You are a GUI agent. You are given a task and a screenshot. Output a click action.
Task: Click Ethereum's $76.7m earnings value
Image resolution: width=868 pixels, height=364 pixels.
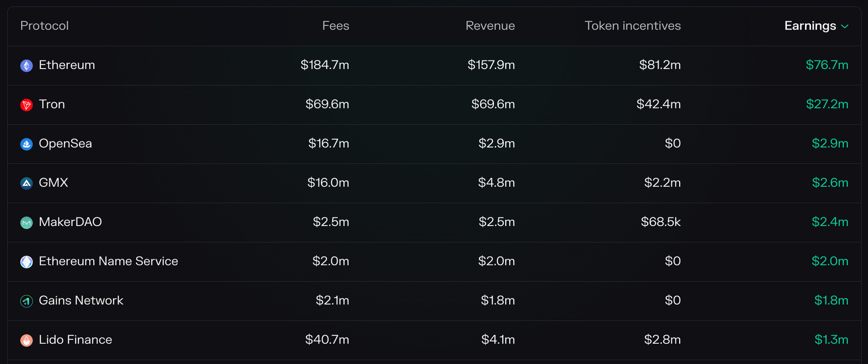[827, 65]
